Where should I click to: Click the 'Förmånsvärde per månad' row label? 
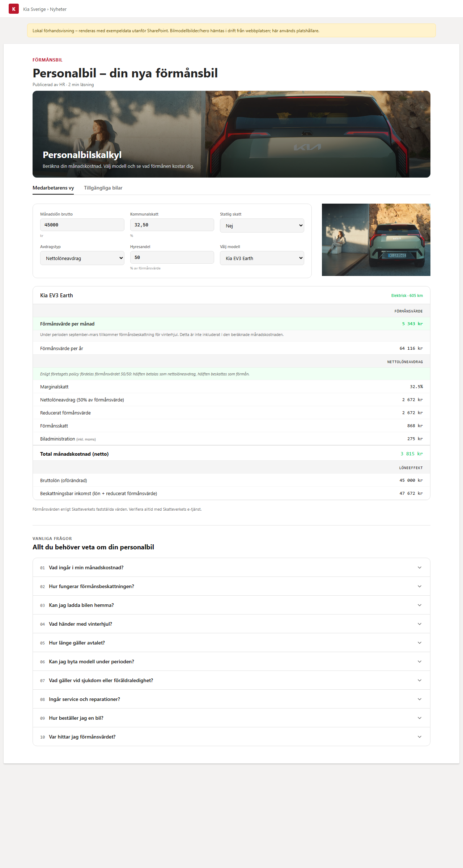click(x=67, y=324)
